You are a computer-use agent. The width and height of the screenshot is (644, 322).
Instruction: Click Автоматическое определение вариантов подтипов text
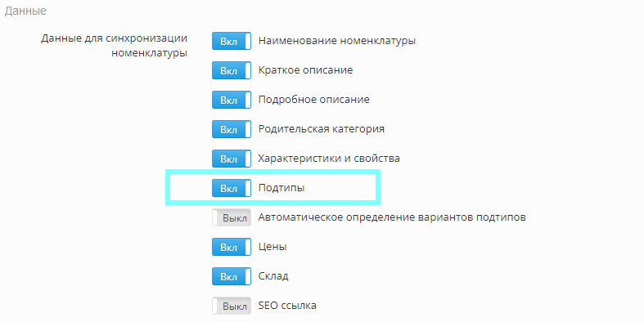click(392, 217)
